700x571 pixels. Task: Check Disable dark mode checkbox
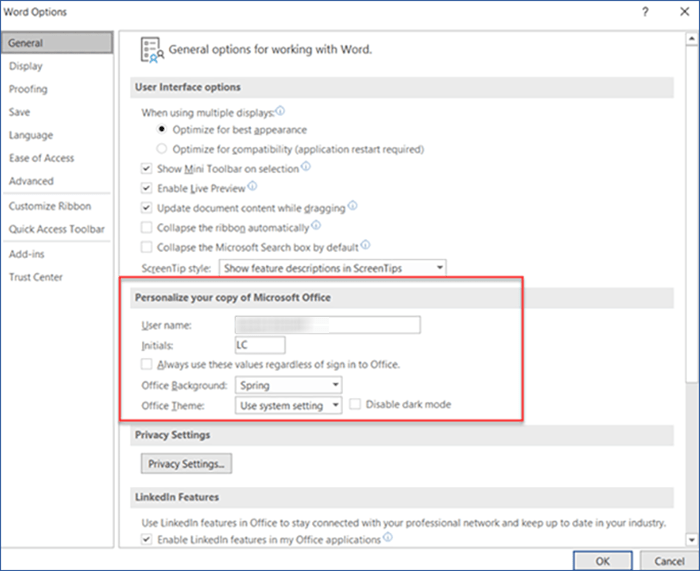click(x=355, y=404)
